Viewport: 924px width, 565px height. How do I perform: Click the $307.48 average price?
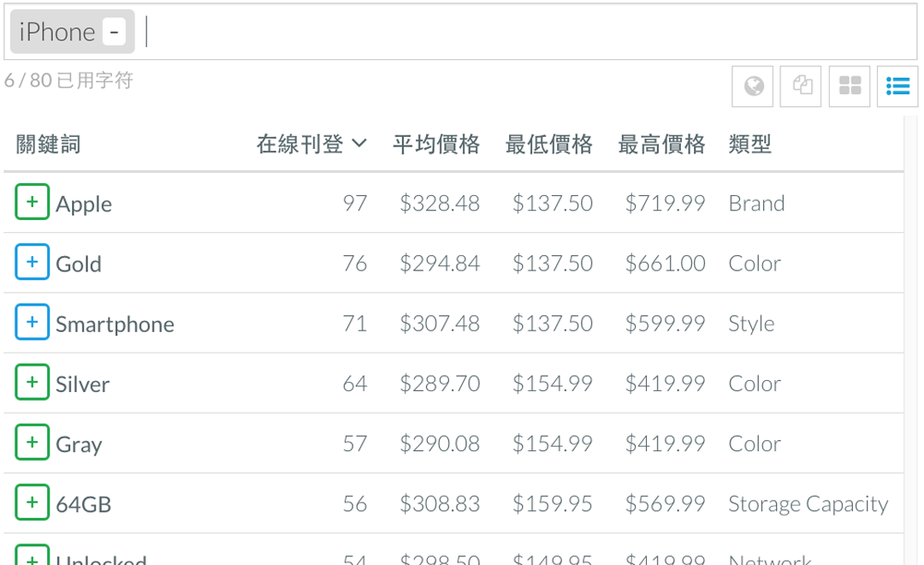pyautogui.click(x=440, y=324)
